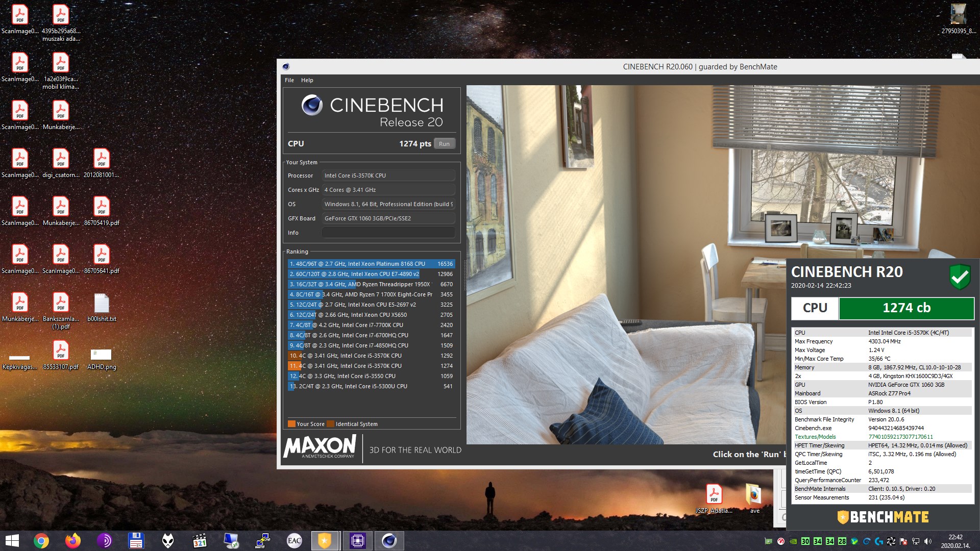Select Bankszamla... (1).pdf desktop icon
This screenshot has height=551, width=980.
coord(61,311)
